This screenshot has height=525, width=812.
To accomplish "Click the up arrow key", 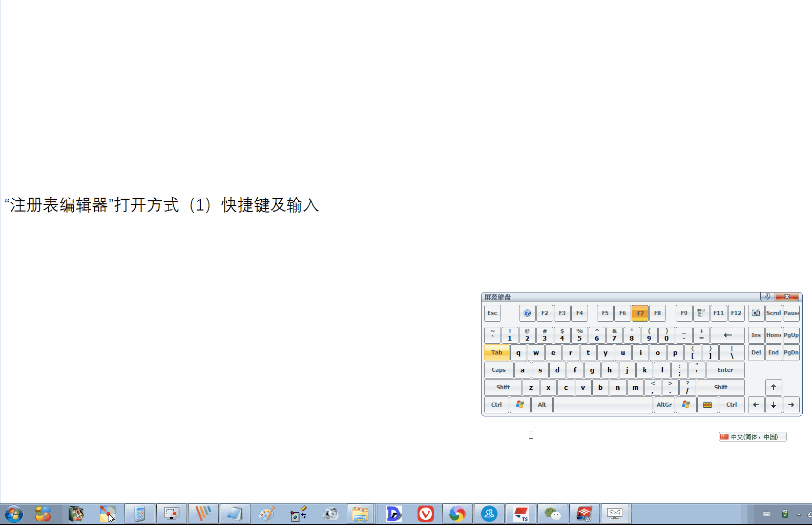I will click(774, 387).
